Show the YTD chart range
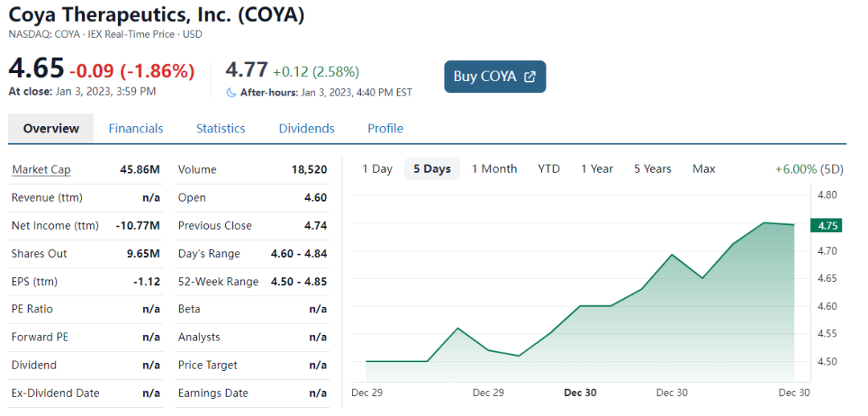Image resolution: width=868 pixels, height=416 pixels. tap(549, 169)
